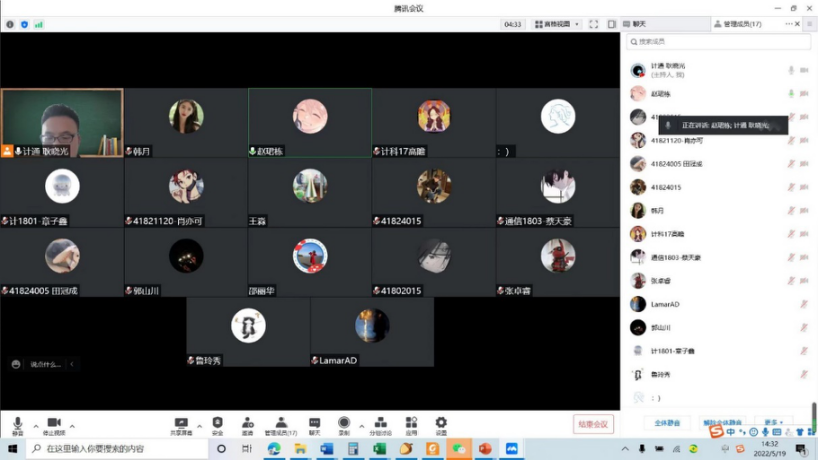The image size is (818, 460).
Task: Open WeChat from the taskbar
Action: 459,449
